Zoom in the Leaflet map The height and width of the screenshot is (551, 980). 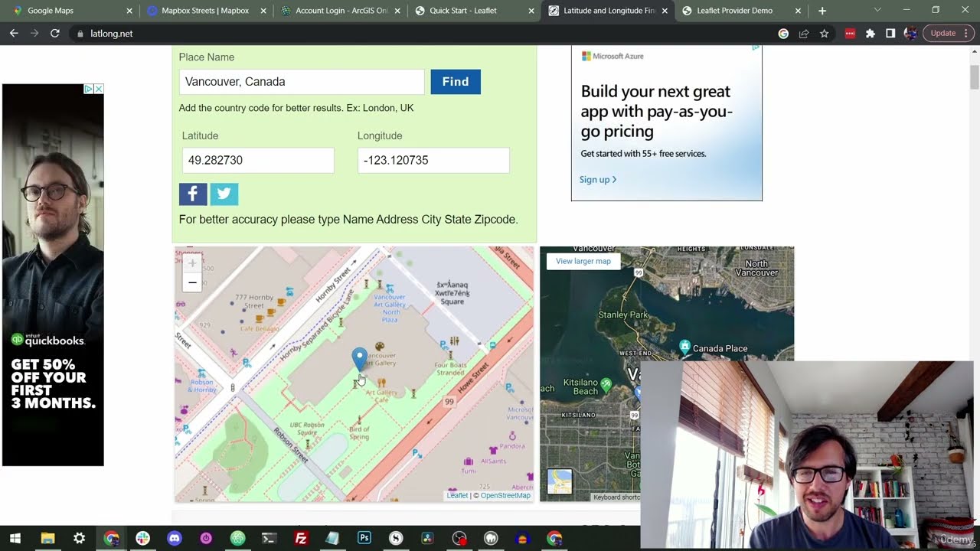(192, 263)
